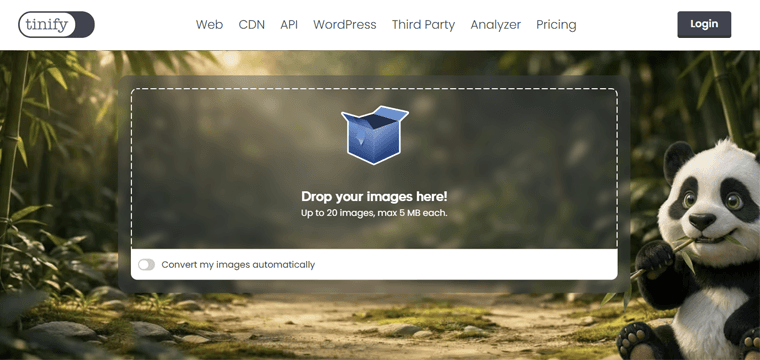The height and width of the screenshot is (360, 760).
Task: Click the 'Drop your images here!' text
Action: click(374, 196)
